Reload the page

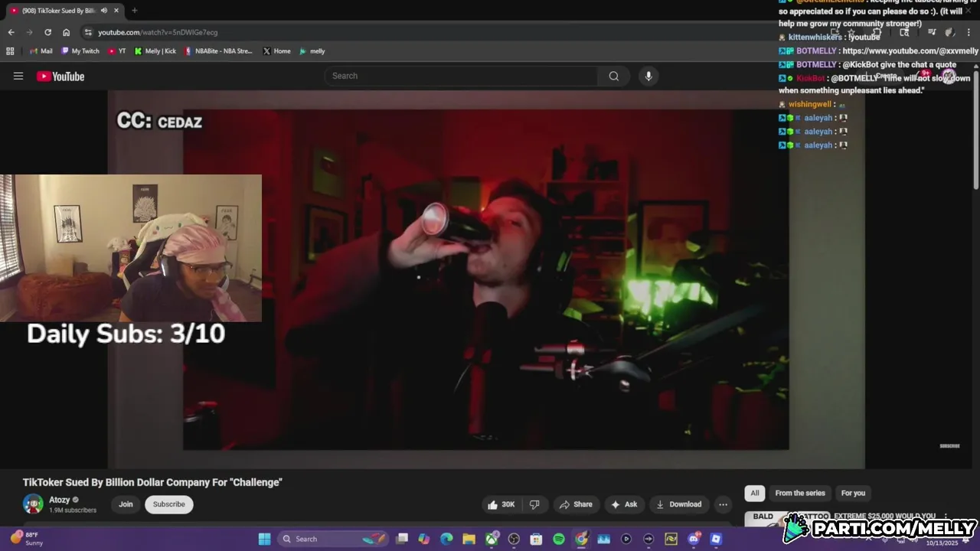(x=47, y=32)
